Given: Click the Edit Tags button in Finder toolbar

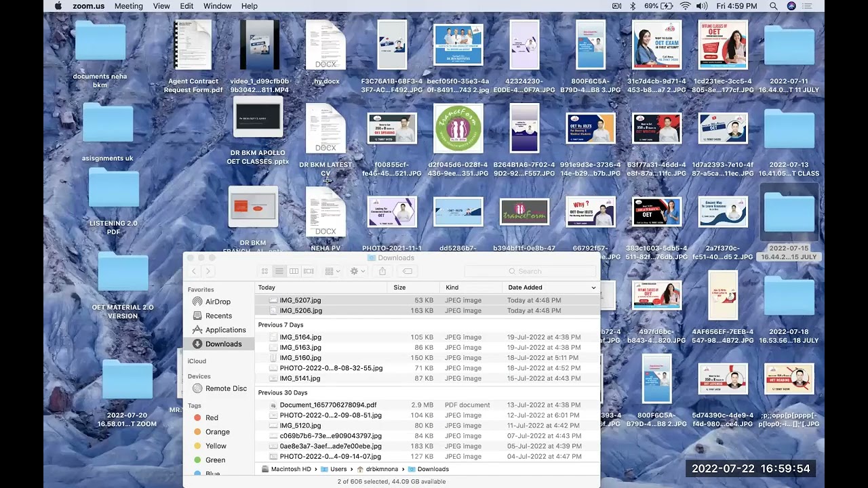Looking at the screenshot, I should [408, 271].
